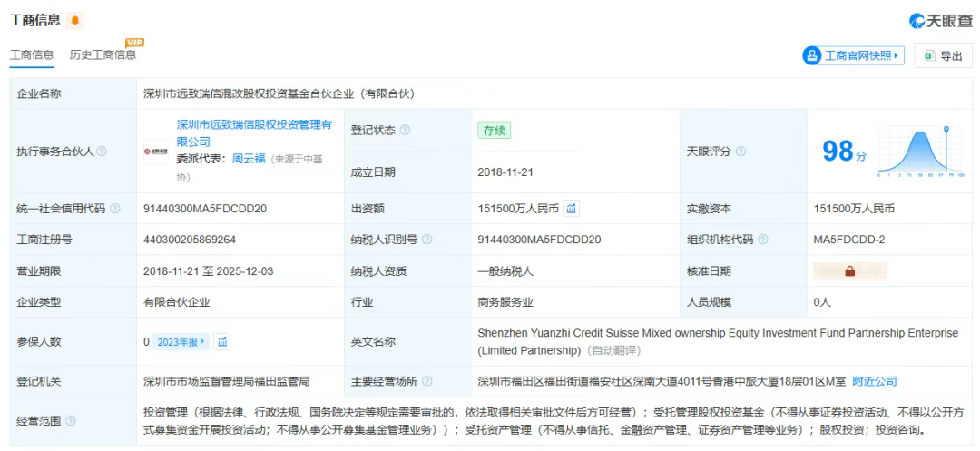Click the help icon next to 统一社会信用代码
This screenshot has width=980, height=451.
(115, 209)
